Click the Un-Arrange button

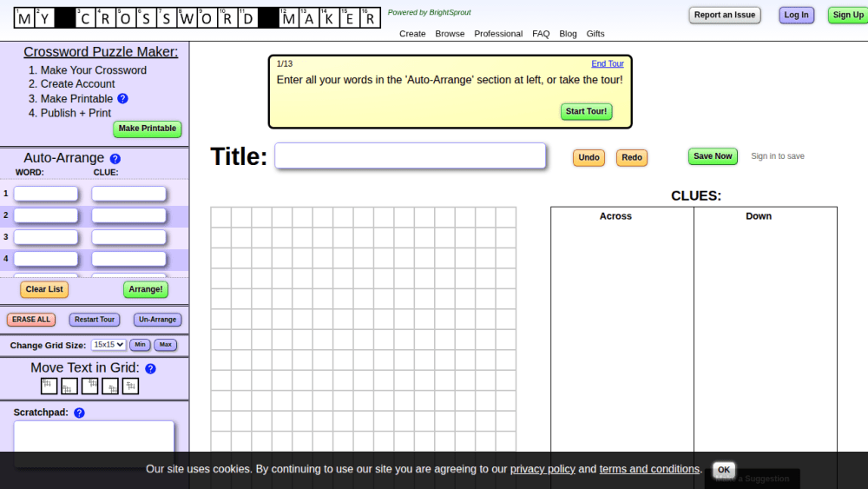click(158, 320)
